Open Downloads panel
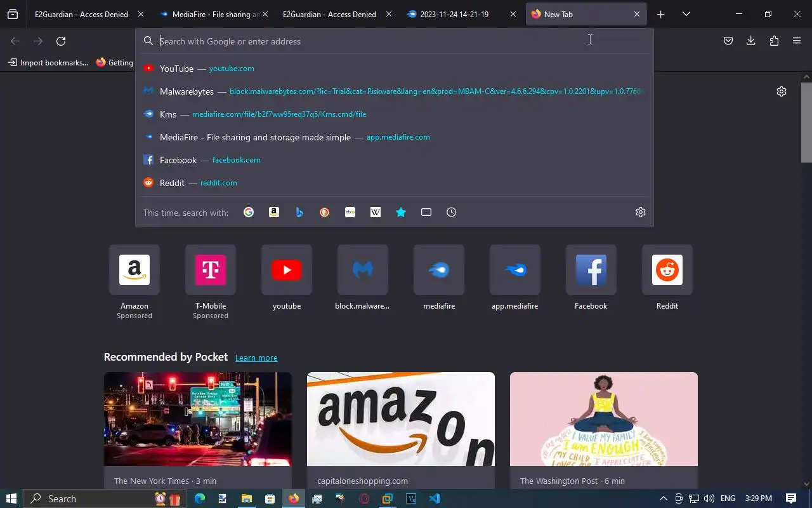This screenshot has height=508, width=812. (x=751, y=41)
